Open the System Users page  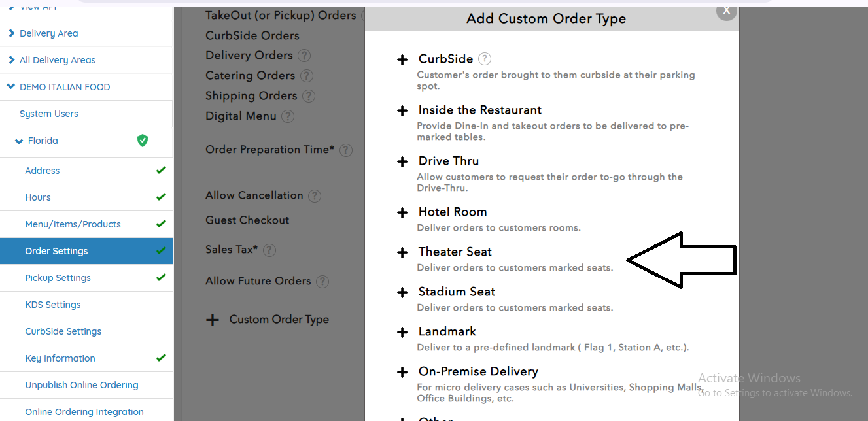tap(48, 114)
